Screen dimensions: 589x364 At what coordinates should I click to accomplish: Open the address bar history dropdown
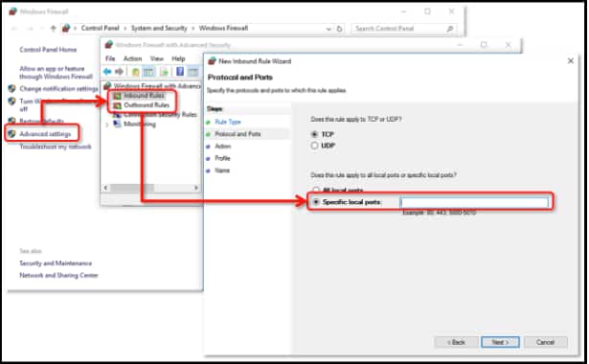328,29
